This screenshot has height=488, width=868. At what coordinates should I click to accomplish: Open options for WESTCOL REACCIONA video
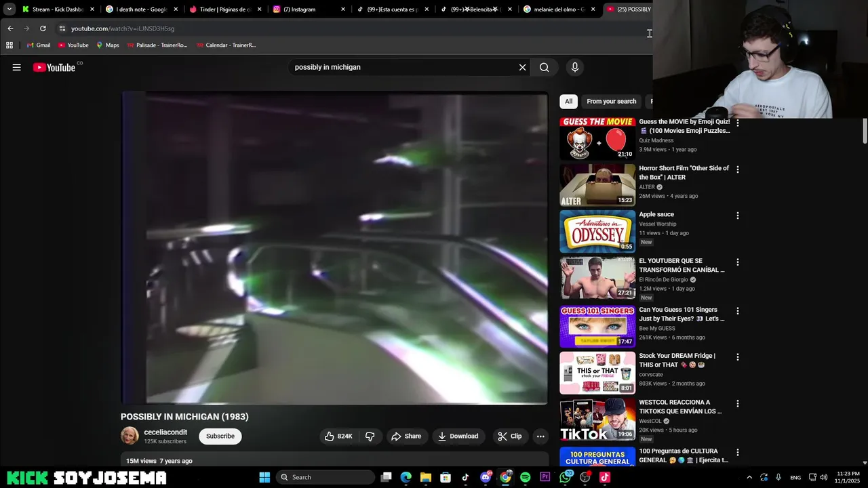click(x=738, y=404)
